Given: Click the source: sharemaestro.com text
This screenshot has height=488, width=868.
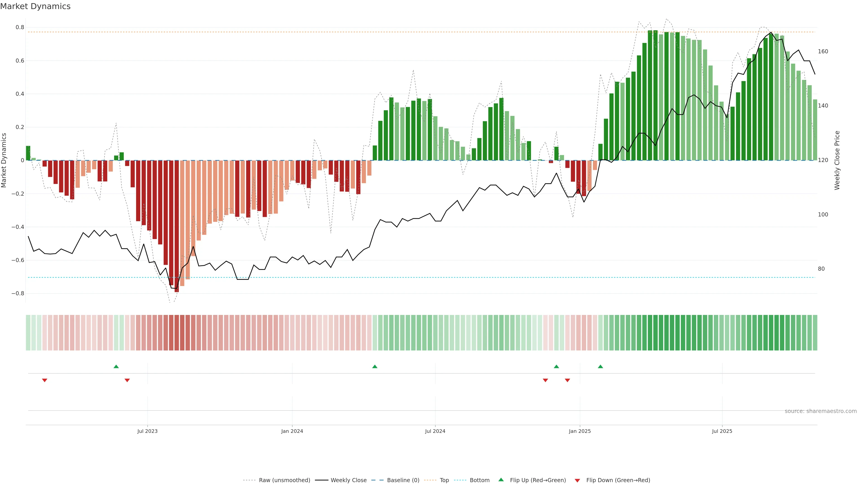Looking at the screenshot, I should (x=821, y=411).
